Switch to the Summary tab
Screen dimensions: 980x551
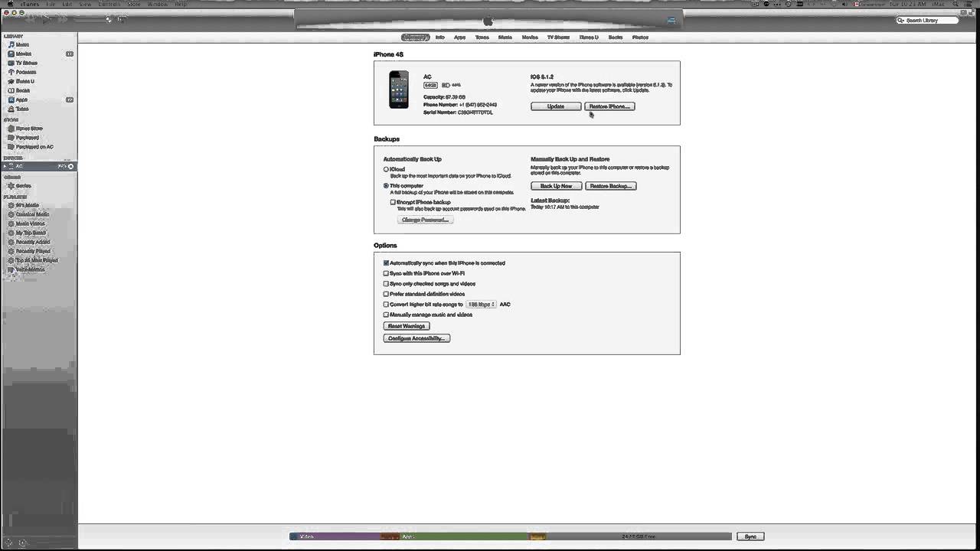415,37
